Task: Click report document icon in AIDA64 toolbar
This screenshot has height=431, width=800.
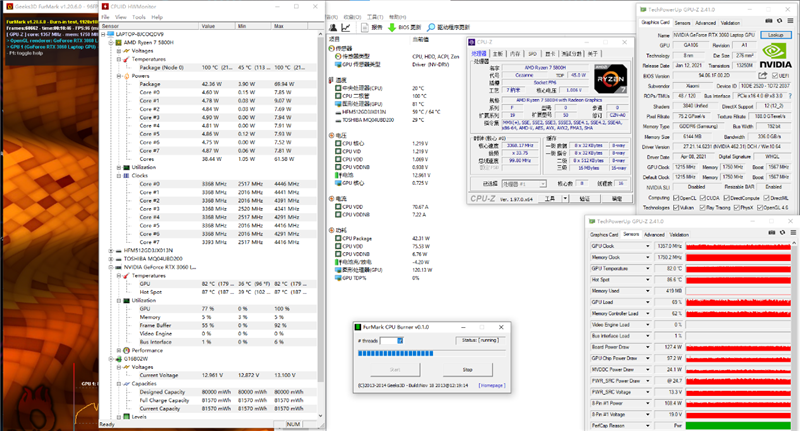Action: pyautogui.click(x=365, y=28)
